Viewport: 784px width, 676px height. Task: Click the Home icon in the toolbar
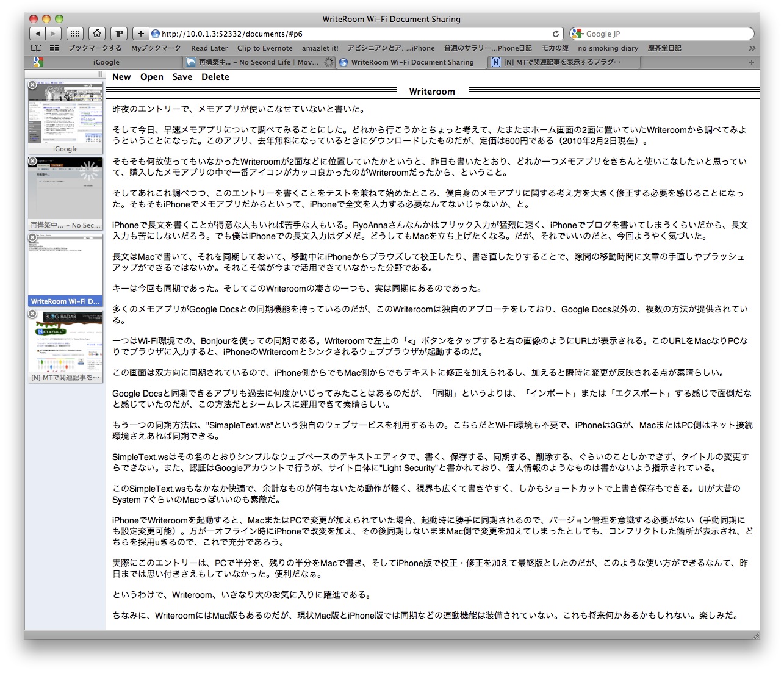(96, 34)
